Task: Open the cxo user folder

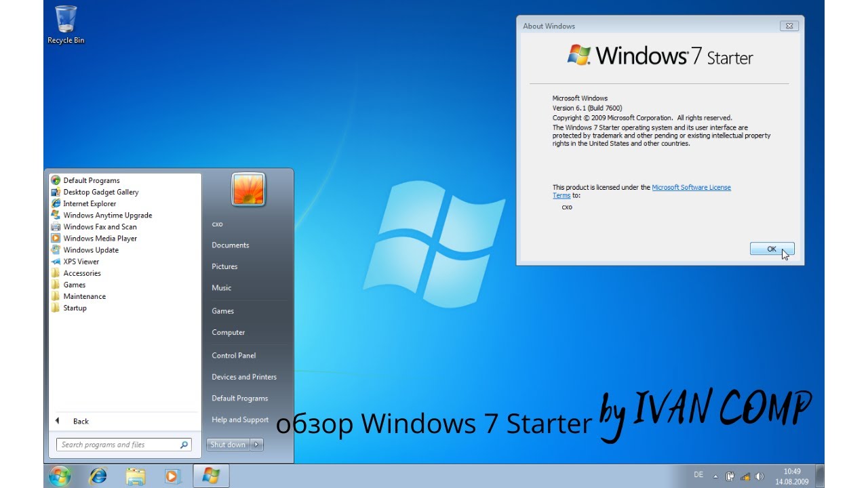Action: click(217, 224)
